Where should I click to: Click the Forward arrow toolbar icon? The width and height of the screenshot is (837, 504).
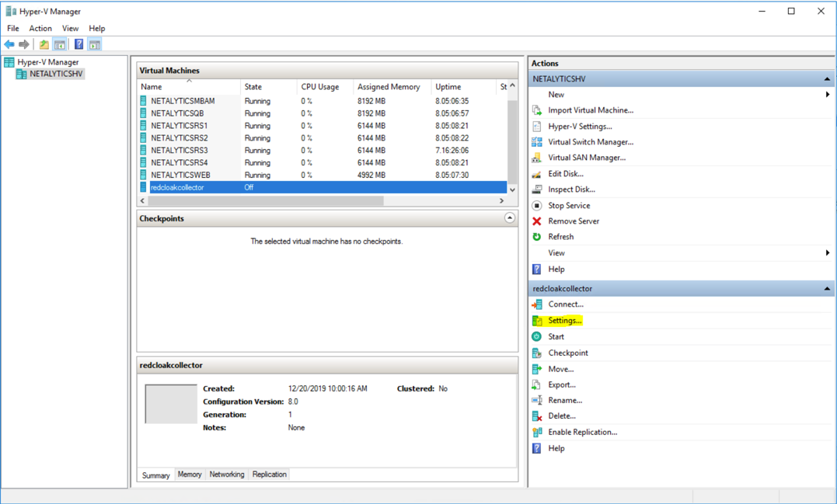(23, 44)
